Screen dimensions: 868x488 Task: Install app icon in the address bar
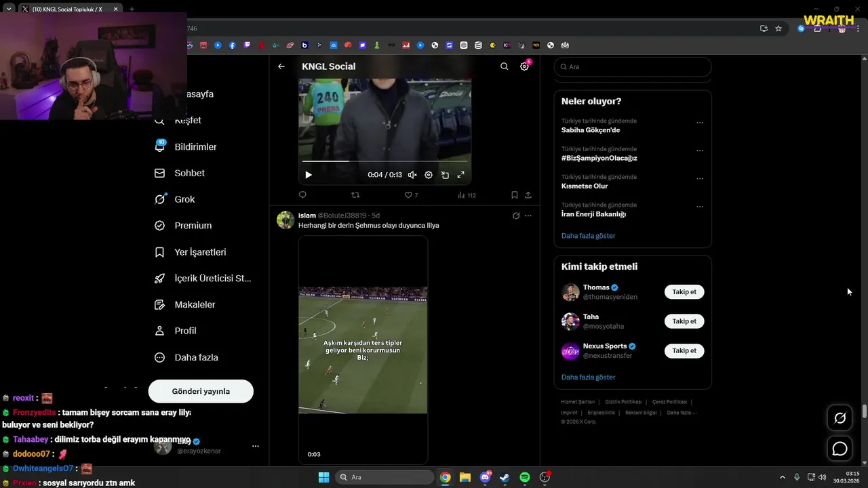click(x=764, y=28)
